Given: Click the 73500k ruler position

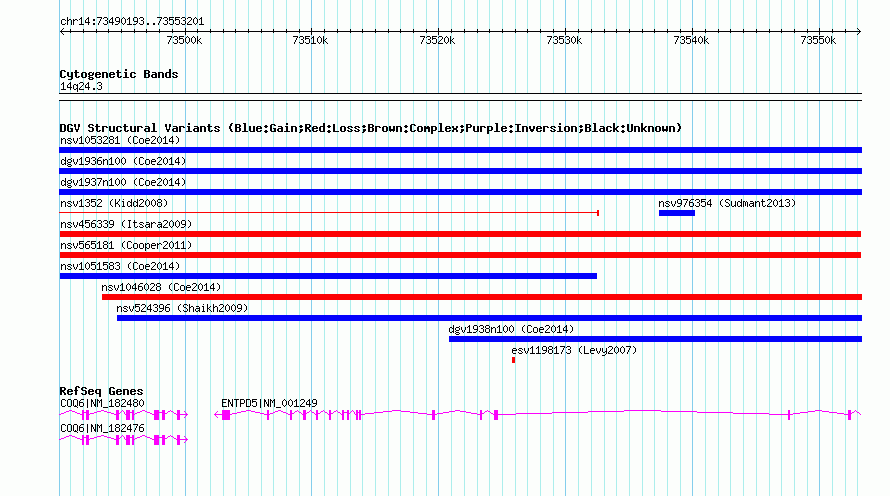Looking at the screenshot, I should point(184,40).
